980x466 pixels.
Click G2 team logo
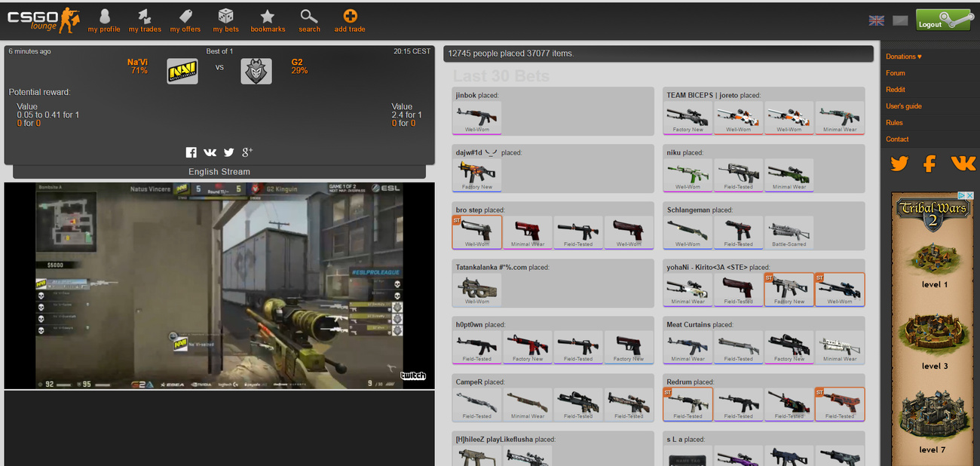tap(256, 71)
